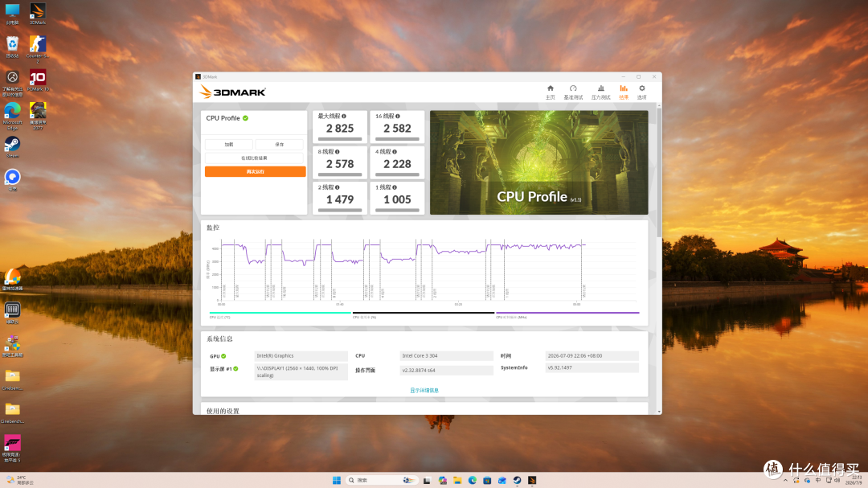The image size is (868, 488).
Task: Click the CPU Profile v1.1 preview image
Action: point(538,162)
